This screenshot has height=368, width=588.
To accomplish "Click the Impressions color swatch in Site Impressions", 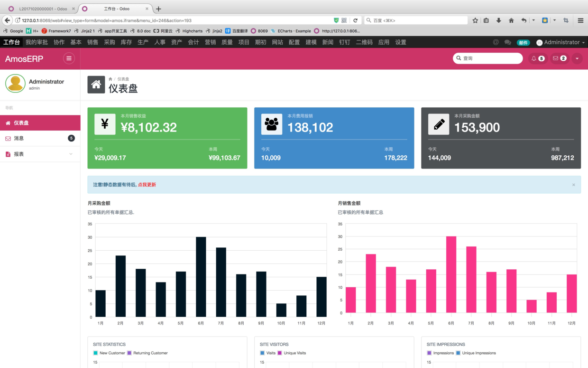I will point(428,353).
